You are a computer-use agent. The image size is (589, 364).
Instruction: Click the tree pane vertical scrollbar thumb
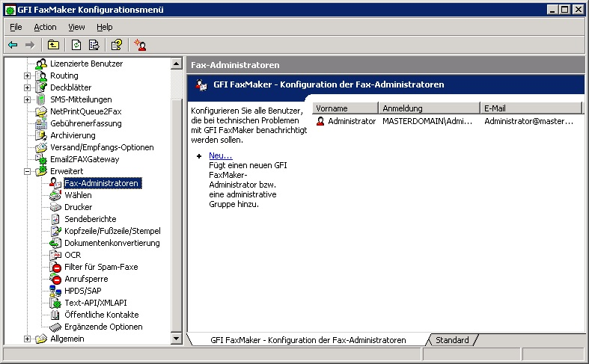point(176,215)
